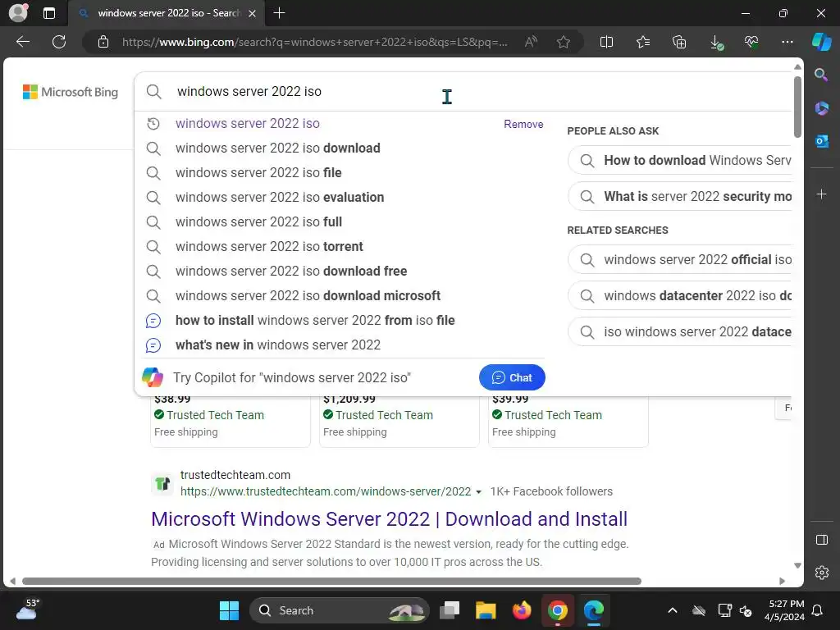Launch Firefox from taskbar
Image resolution: width=840 pixels, height=630 pixels.
(522, 610)
